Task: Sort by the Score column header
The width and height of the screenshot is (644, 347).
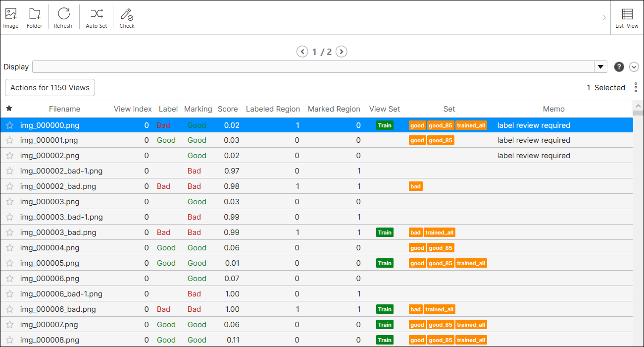Action: 228,109
